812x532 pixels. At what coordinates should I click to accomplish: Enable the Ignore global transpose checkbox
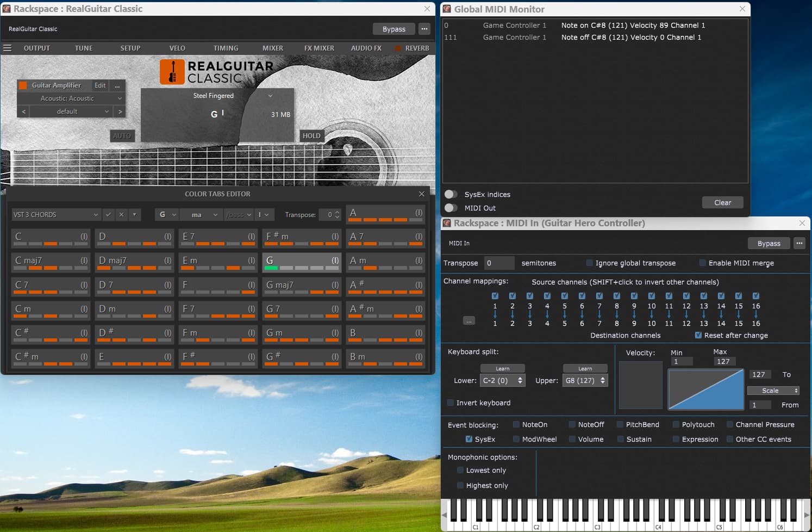click(589, 263)
